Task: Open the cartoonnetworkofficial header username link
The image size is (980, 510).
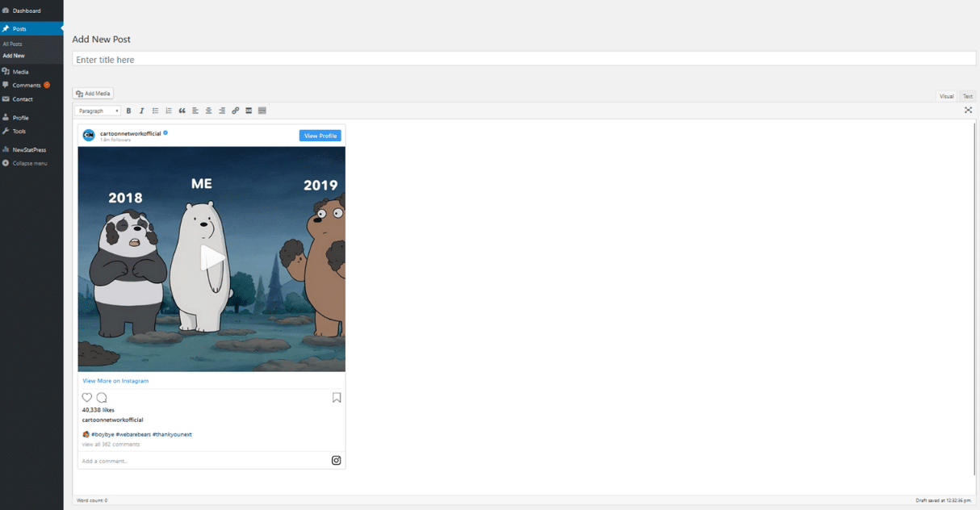Action: (x=131, y=133)
